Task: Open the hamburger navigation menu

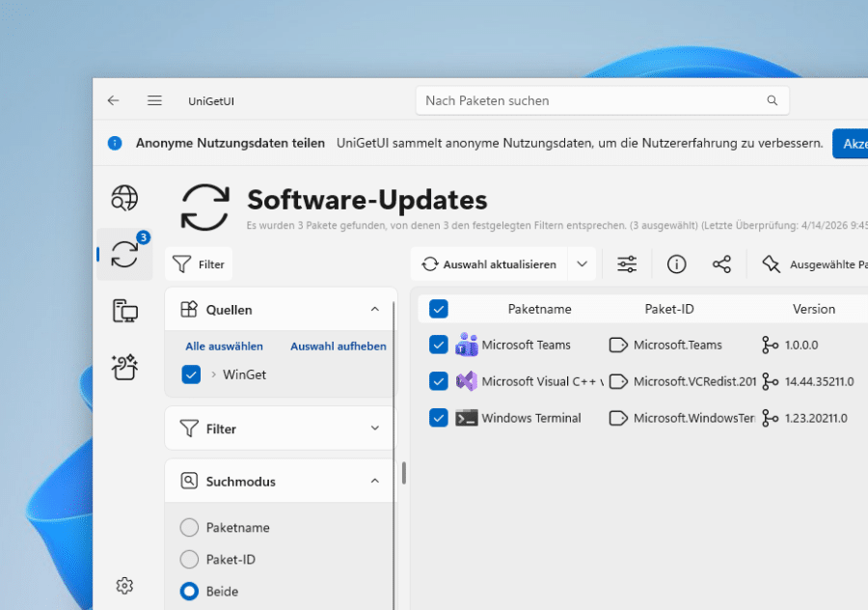Action: click(x=154, y=100)
